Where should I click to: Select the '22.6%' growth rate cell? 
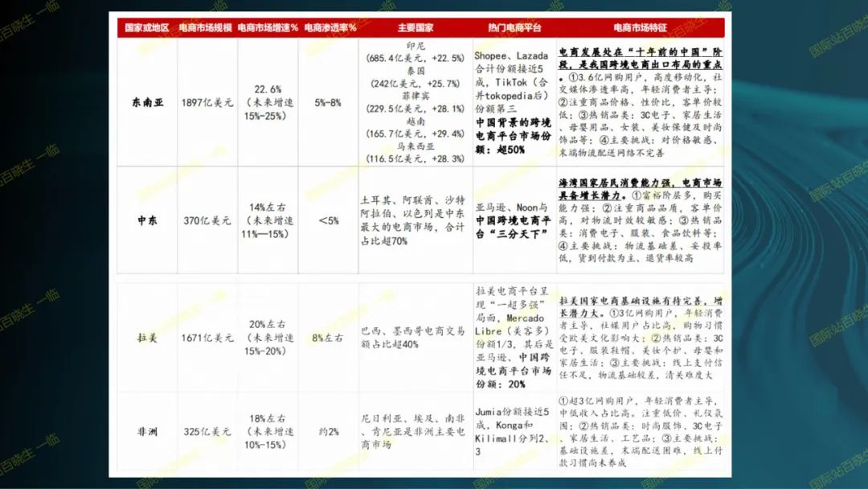[x=268, y=102]
